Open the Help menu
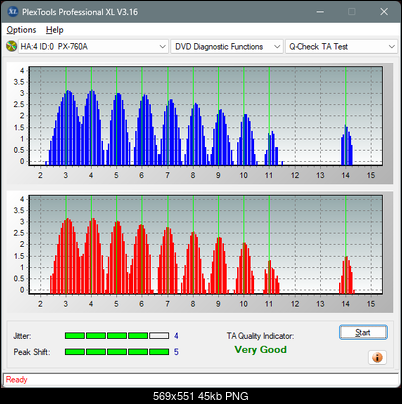402x404 pixels. tap(55, 30)
